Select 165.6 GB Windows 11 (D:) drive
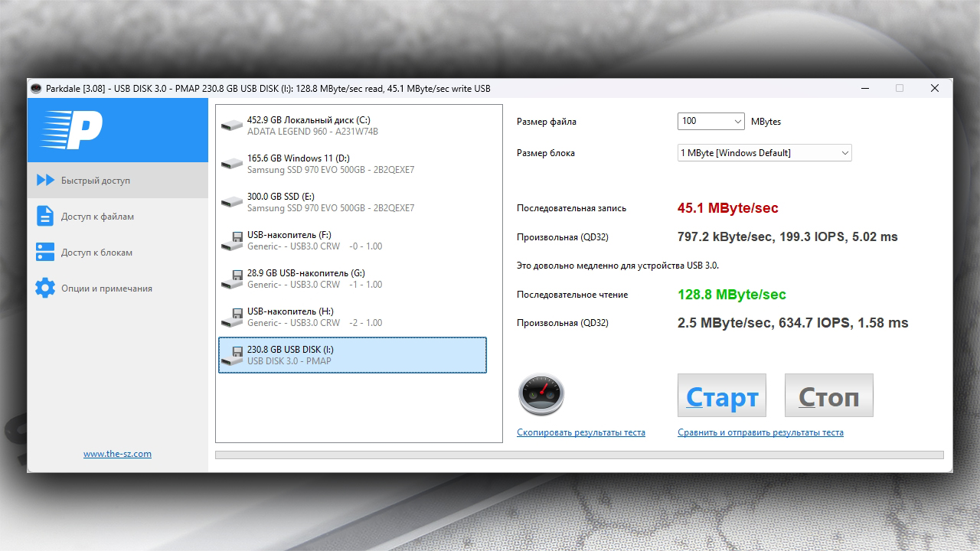Image resolution: width=980 pixels, height=551 pixels. [x=352, y=164]
